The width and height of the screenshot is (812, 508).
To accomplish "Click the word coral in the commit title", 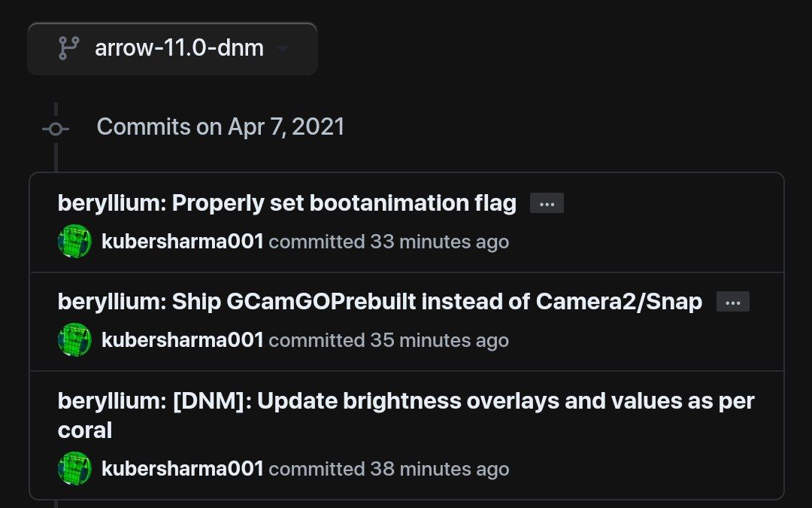I will coord(85,430).
